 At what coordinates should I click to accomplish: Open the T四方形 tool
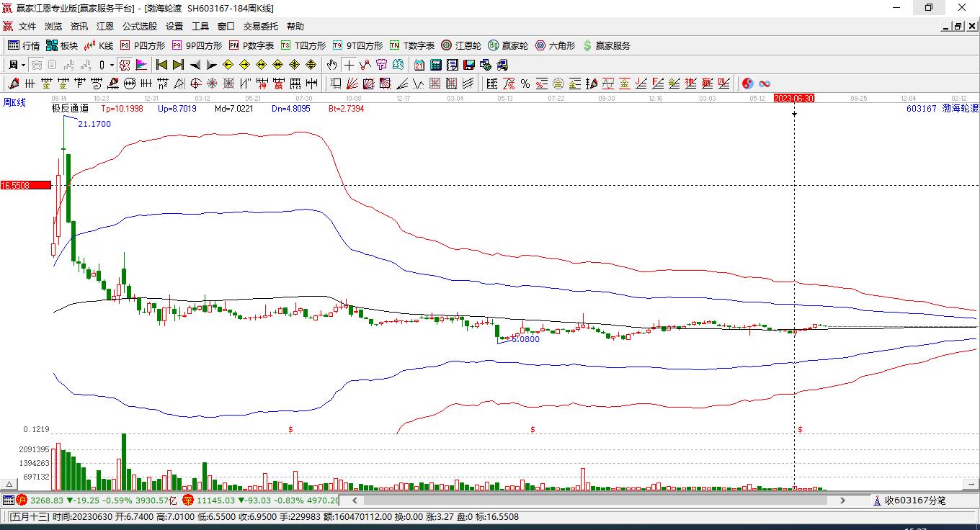[303, 45]
